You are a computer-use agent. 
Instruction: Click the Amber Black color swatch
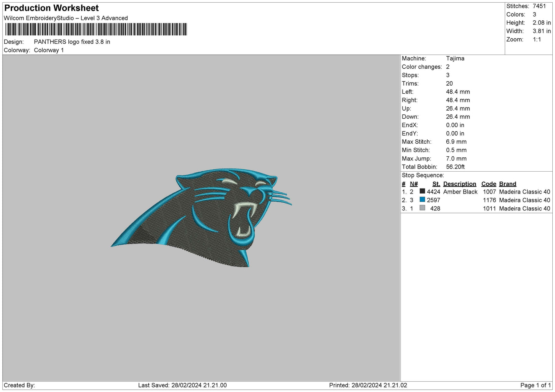[422, 191]
